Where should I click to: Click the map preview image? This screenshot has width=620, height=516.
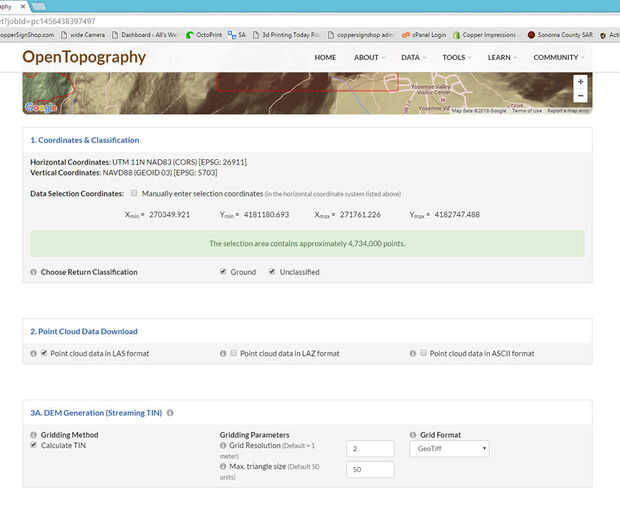[307, 93]
